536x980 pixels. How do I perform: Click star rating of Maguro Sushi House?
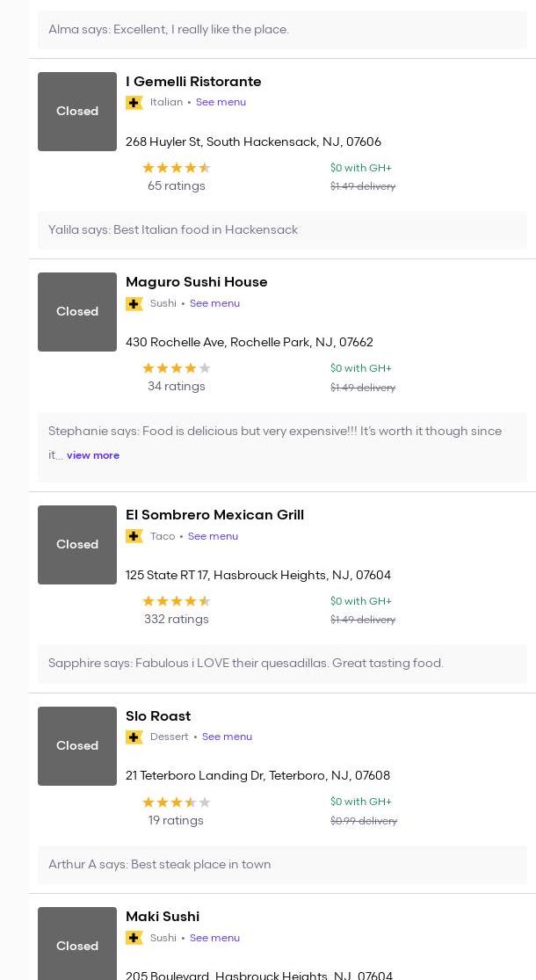(177, 368)
